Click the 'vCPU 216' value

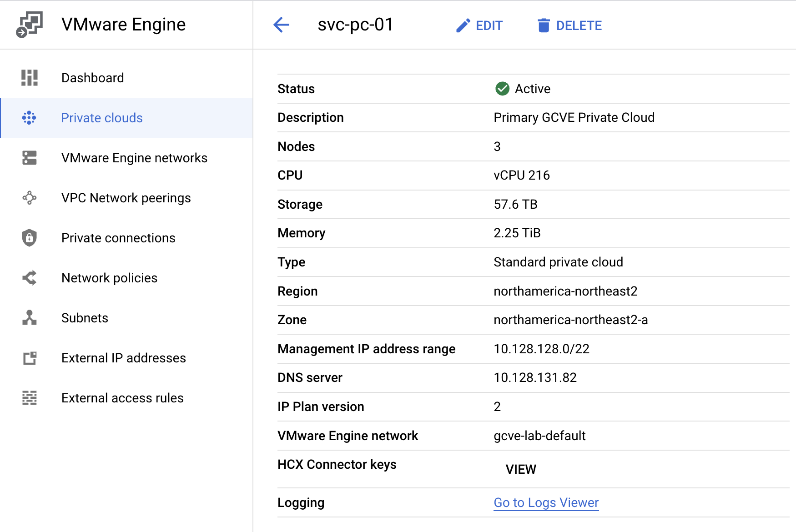point(522,175)
